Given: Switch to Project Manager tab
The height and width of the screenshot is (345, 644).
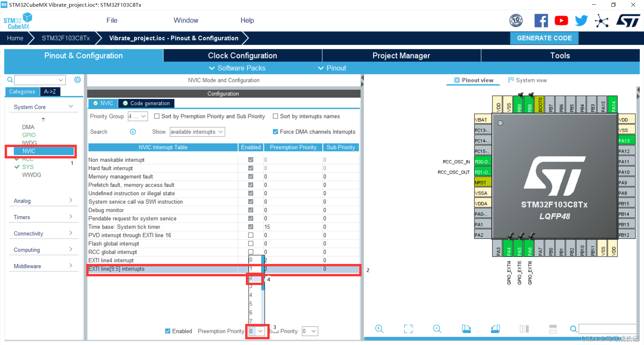Looking at the screenshot, I should point(401,56).
